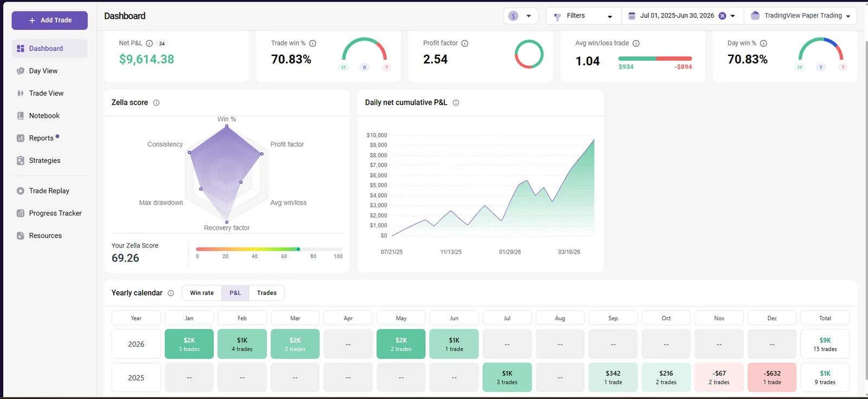Click the Trade win % gauge chart
Image resolution: width=868 pixels, height=399 pixels.
coord(365,49)
